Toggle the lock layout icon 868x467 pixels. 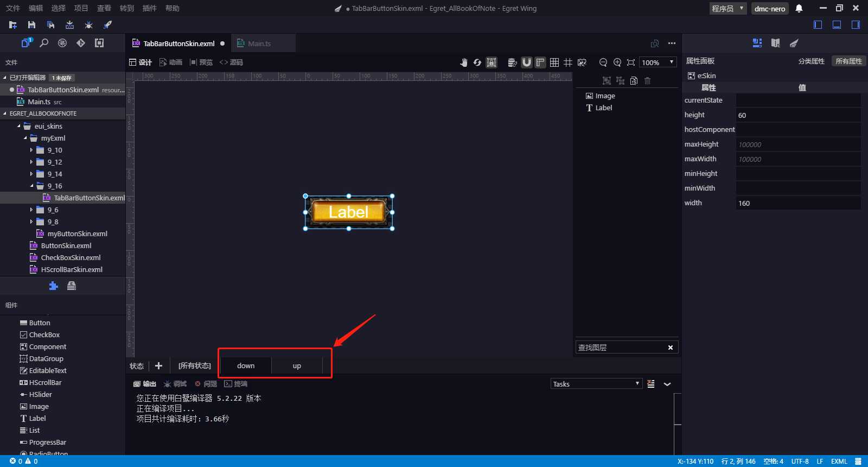tap(492, 62)
